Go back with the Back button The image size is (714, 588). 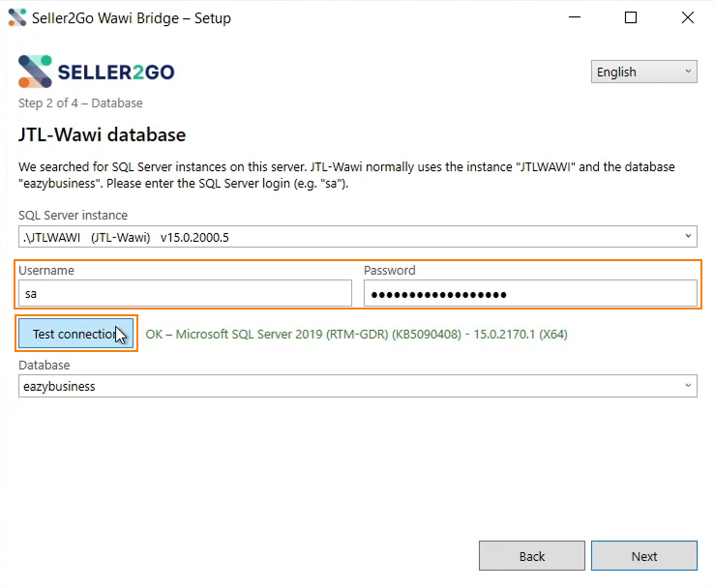(x=532, y=556)
